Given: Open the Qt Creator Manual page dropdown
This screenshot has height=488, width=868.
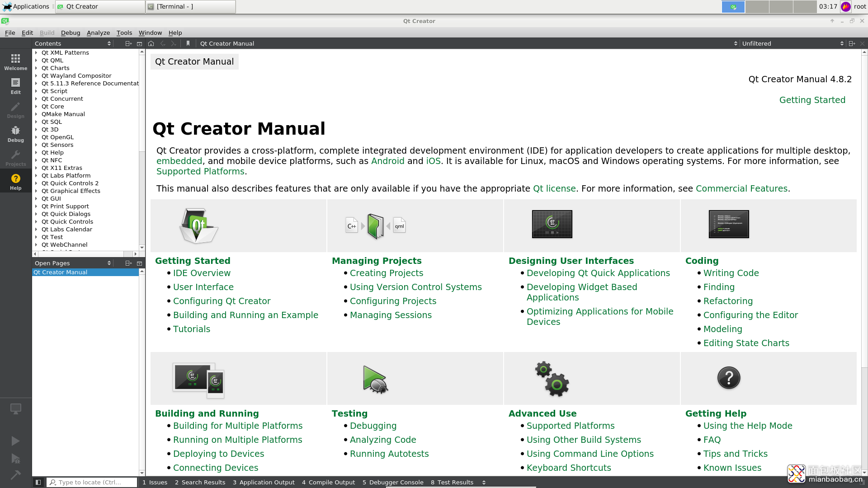Looking at the screenshot, I should pyautogui.click(x=468, y=43).
